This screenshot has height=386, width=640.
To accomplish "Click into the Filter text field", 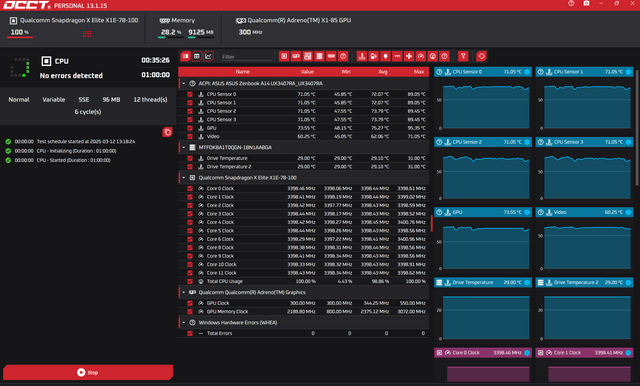I will tap(246, 57).
